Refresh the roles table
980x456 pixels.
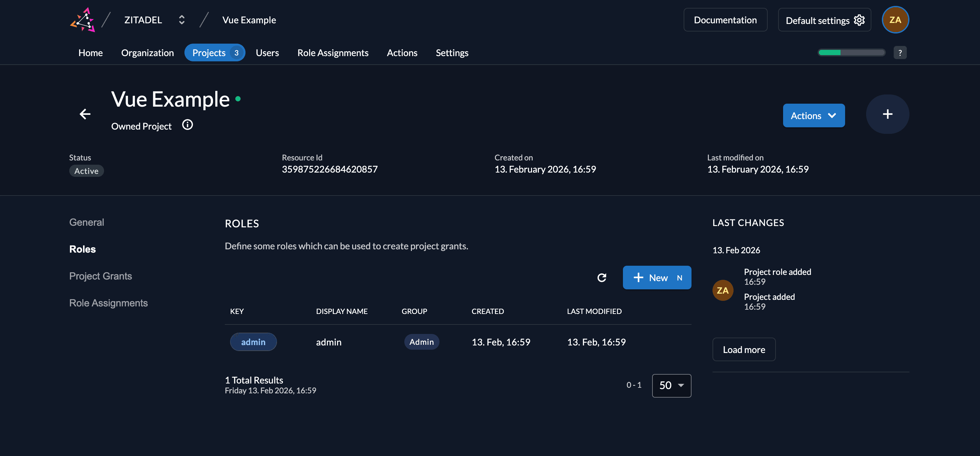pyautogui.click(x=602, y=278)
